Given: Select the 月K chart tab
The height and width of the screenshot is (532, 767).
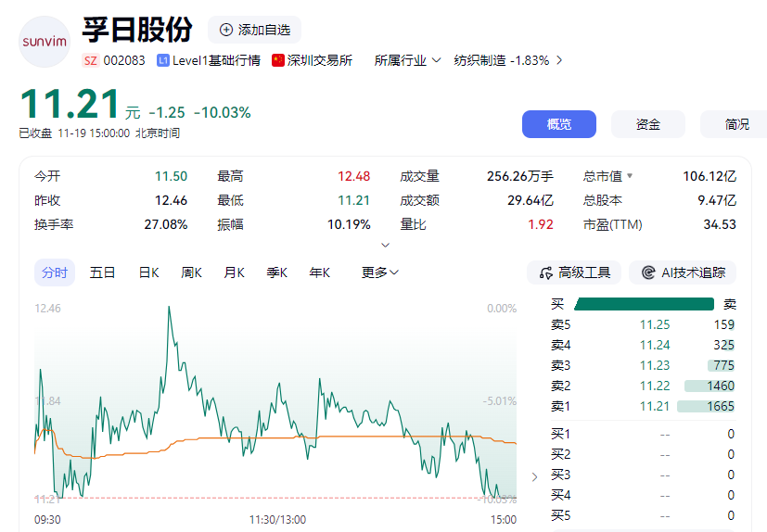Looking at the screenshot, I should [234, 272].
